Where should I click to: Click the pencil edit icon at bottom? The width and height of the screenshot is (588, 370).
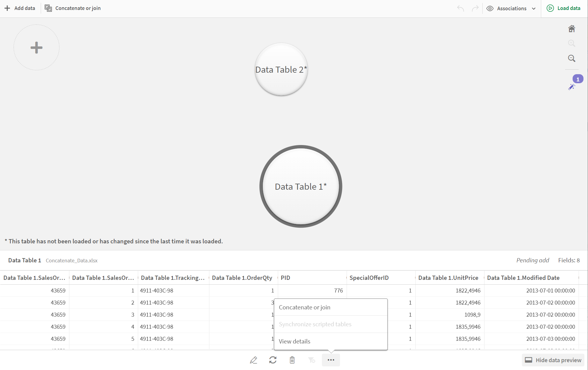[253, 360]
